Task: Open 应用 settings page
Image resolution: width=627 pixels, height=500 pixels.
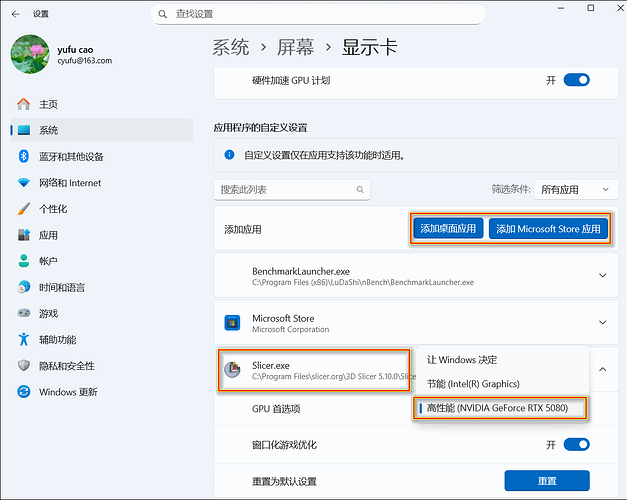Action: [102, 235]
